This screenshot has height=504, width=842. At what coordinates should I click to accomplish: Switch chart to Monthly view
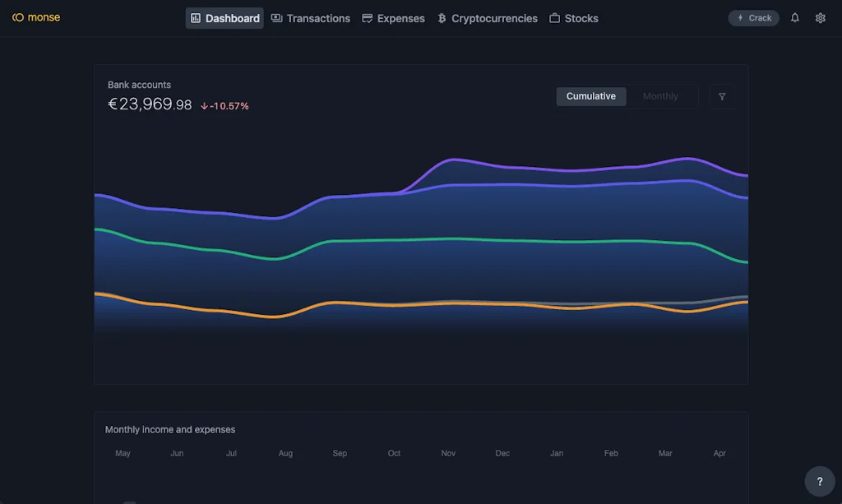click(x=660, y=96)
